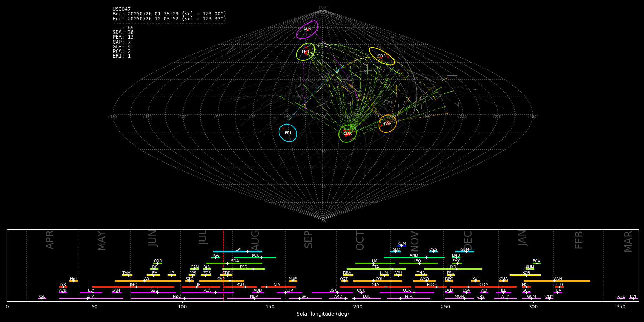Click the EVI shower bar near timeline end
The width and height of the screenshot is (644, 322).
tap(633, 298)
